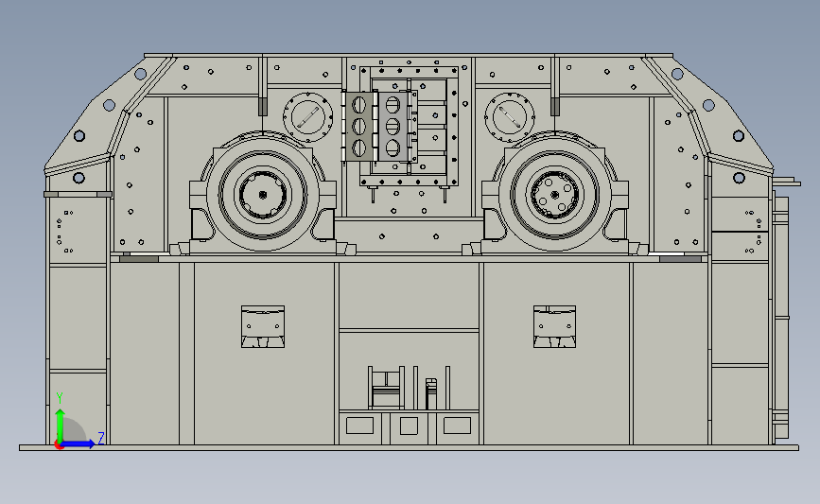Image resolution: width=820 pixels, height=504 pixels.
Task: Click the green Y axis of the triad
Action: 60,426
